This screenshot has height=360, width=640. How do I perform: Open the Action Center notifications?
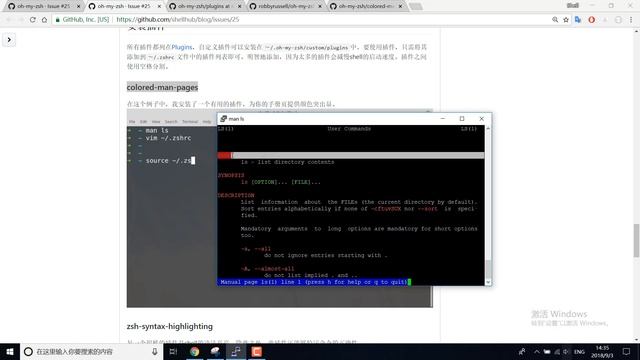(x=627, y=351)
